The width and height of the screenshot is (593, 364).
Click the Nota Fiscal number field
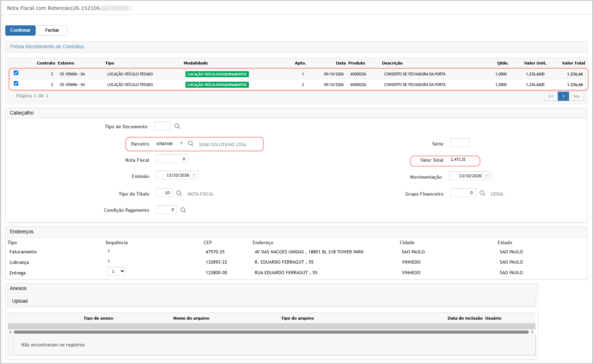point(172,159)
